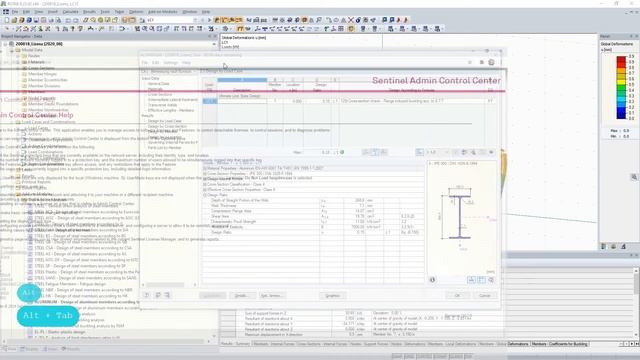Open Options menu in main window
The height and width of the screenshot is (360, 640).
tap(136, 12)
